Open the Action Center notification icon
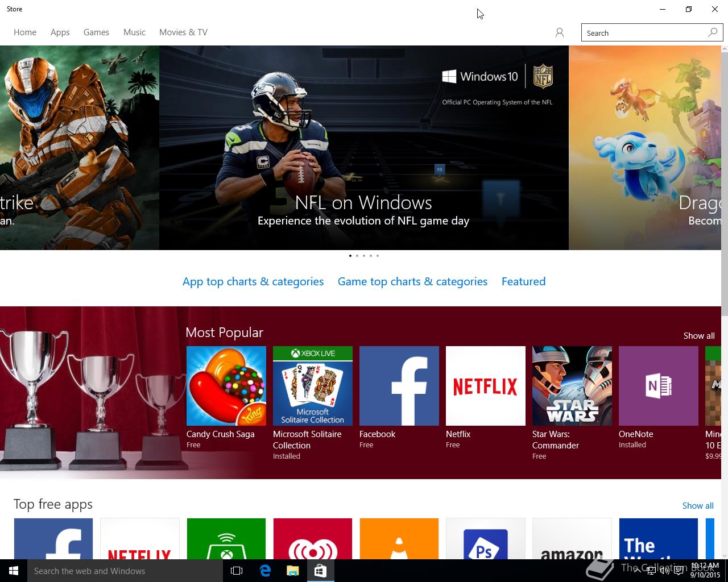728x582 pixels. pyautogui.click(x=679, y=571)
